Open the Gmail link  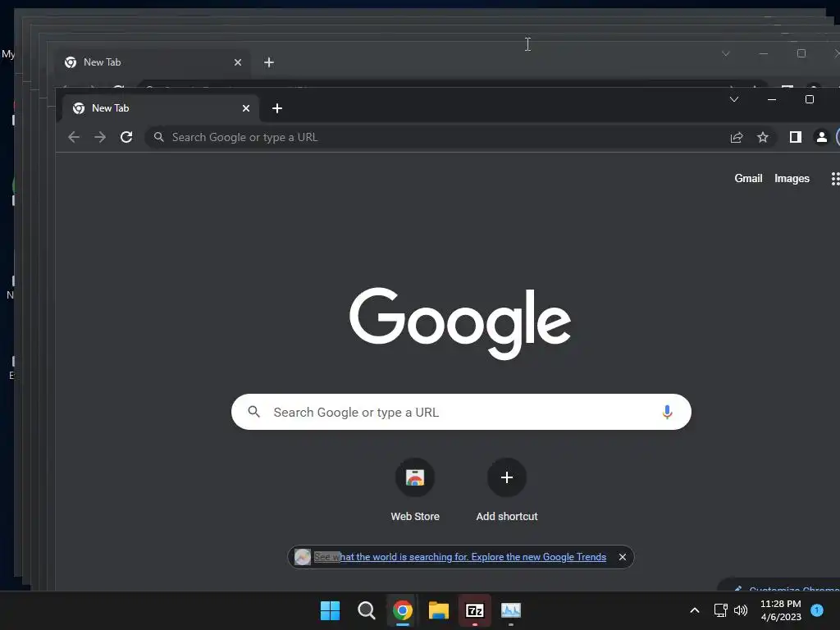click(x=748, y=178)
